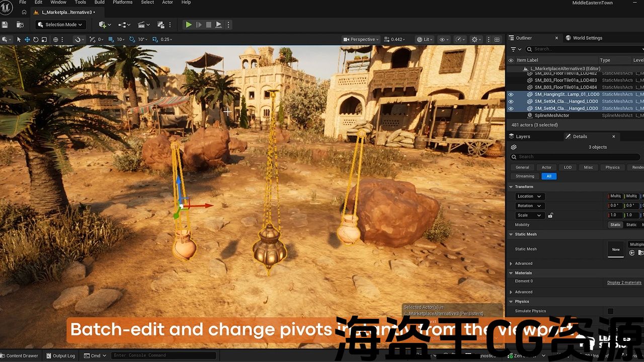Select the Physics filter button in Details
644x362 pixels.
[612, 167]
